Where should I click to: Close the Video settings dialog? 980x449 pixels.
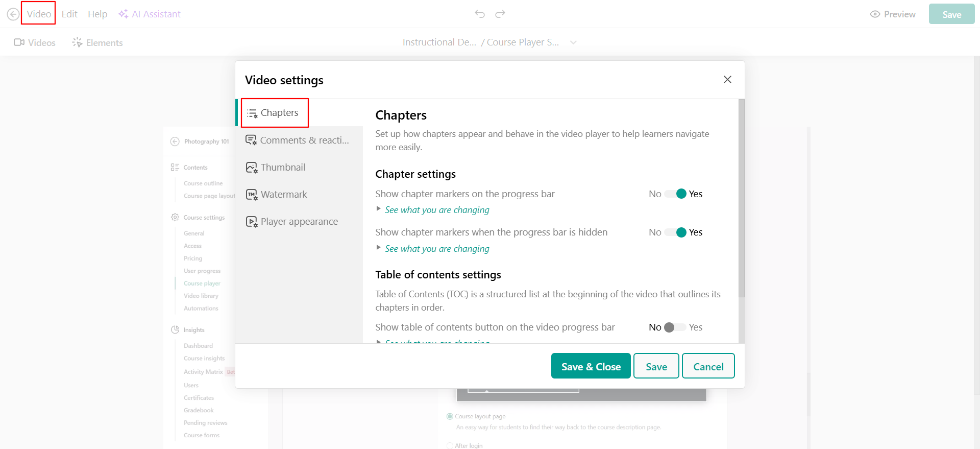(x=727, y=79)
